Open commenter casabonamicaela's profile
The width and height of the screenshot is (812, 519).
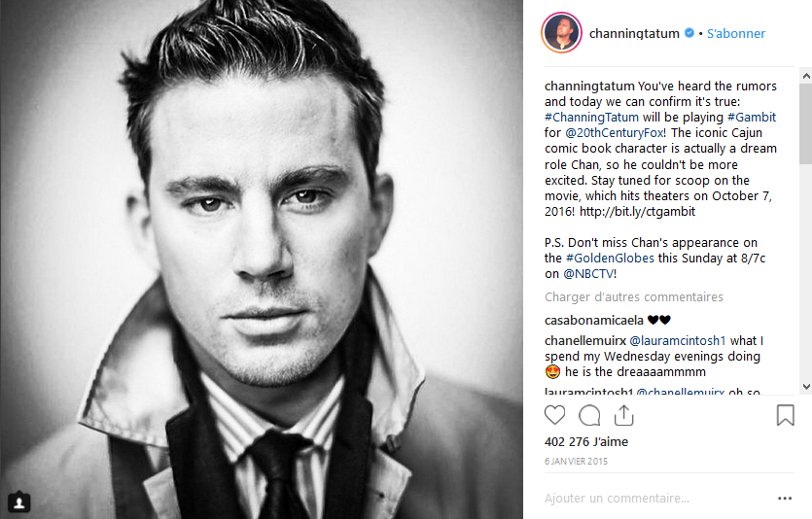[593, 321]
